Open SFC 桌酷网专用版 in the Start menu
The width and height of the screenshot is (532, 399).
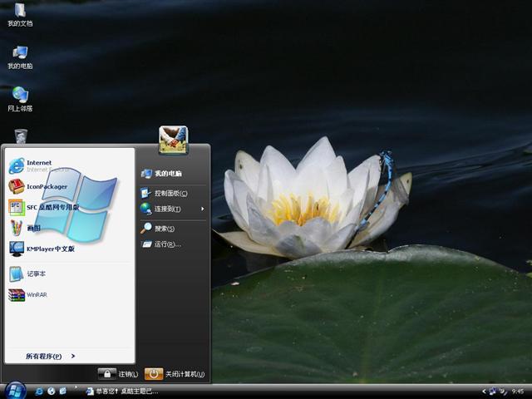pyautogui.click(x=44, y=207)
